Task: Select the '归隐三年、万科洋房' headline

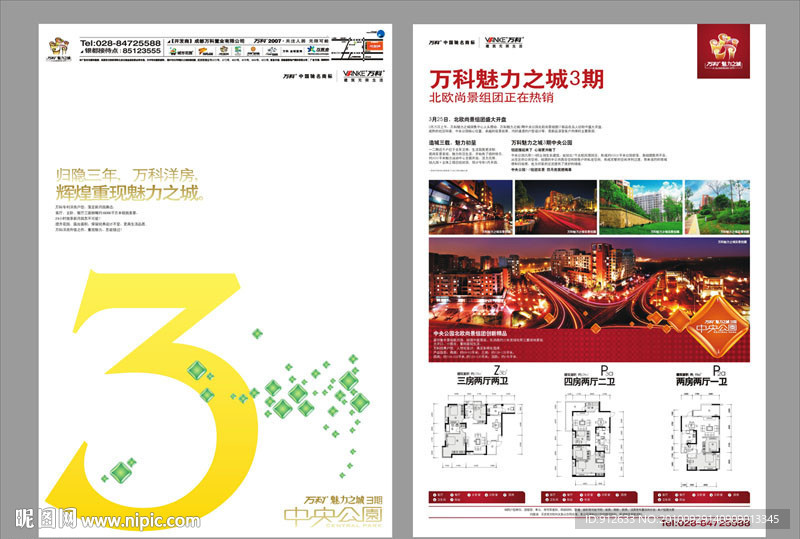Action: tap(127, 175)
